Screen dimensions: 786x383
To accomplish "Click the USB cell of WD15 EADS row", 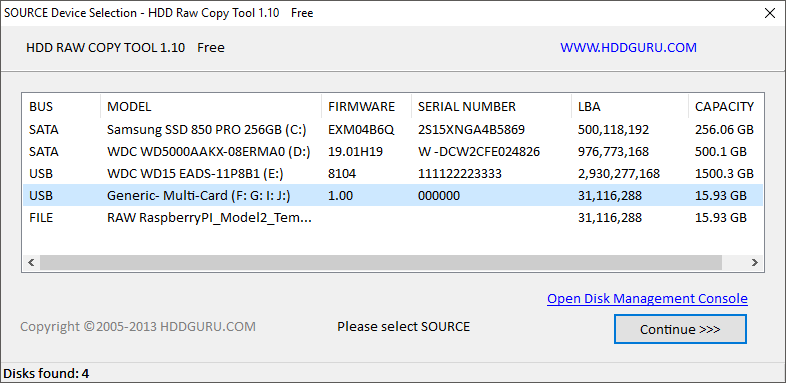I will [41, 174].
